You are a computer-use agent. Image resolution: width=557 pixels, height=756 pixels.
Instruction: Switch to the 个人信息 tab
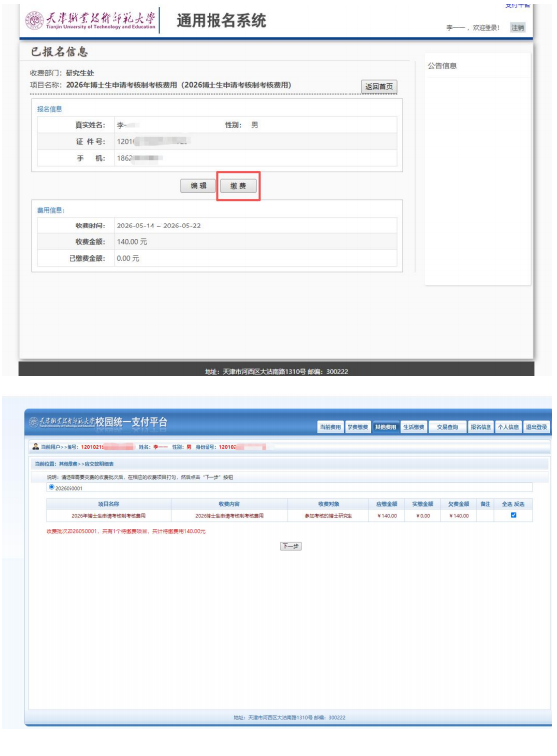[x=508, y=427]
